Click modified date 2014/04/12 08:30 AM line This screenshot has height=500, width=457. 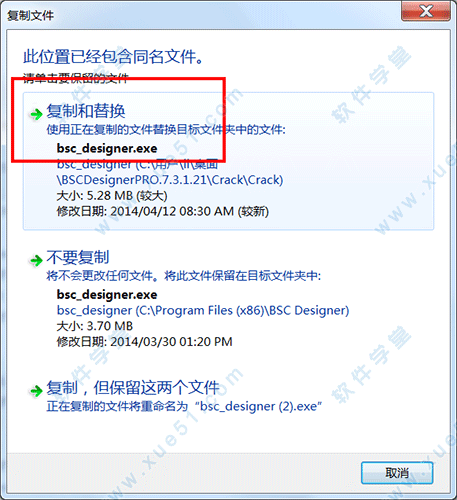[x=162, y=211]
